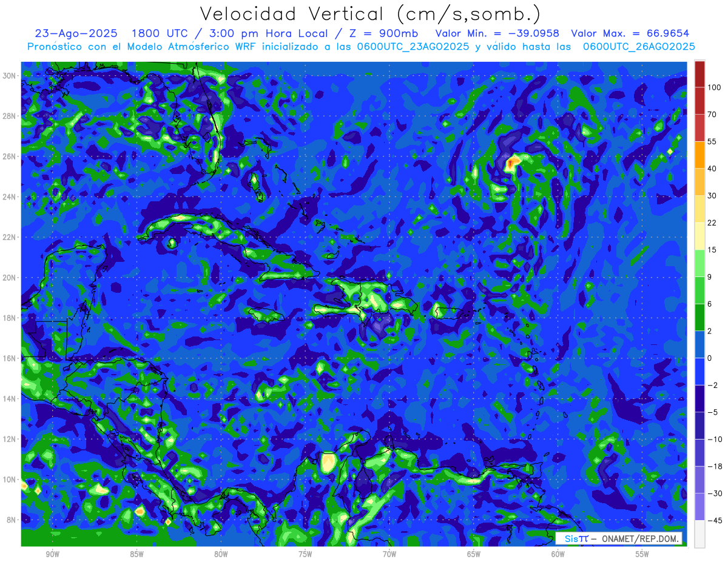Click the white legend band below -45

699,534
